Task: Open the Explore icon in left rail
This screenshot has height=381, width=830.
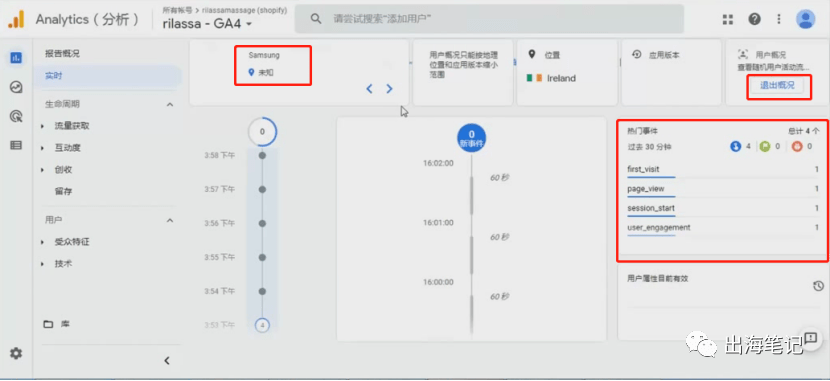Action: coord(16,87)
